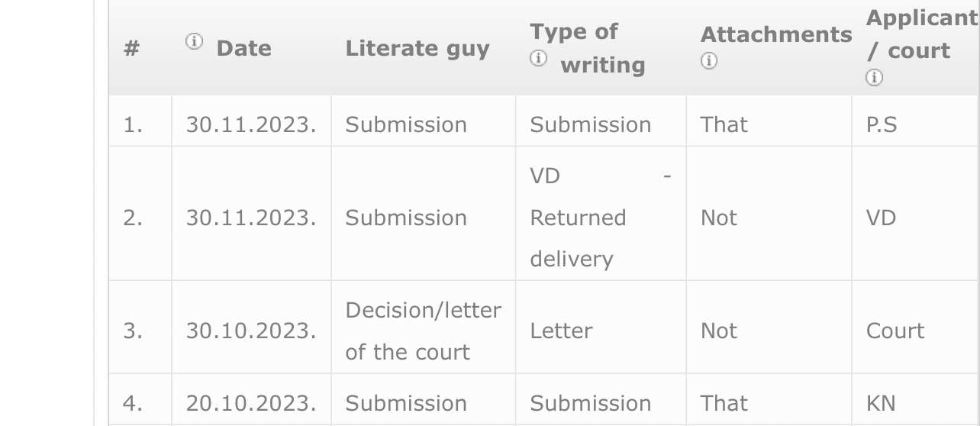Select row 3 Decision/letter of the court cell
Screen dimensions: 980x426
(423, 331)
